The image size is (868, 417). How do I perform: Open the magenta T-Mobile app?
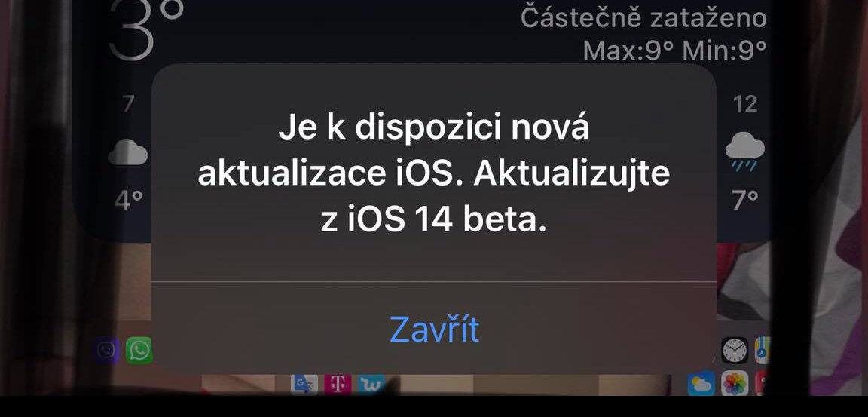pyautogui.click(x=338, y=384)
